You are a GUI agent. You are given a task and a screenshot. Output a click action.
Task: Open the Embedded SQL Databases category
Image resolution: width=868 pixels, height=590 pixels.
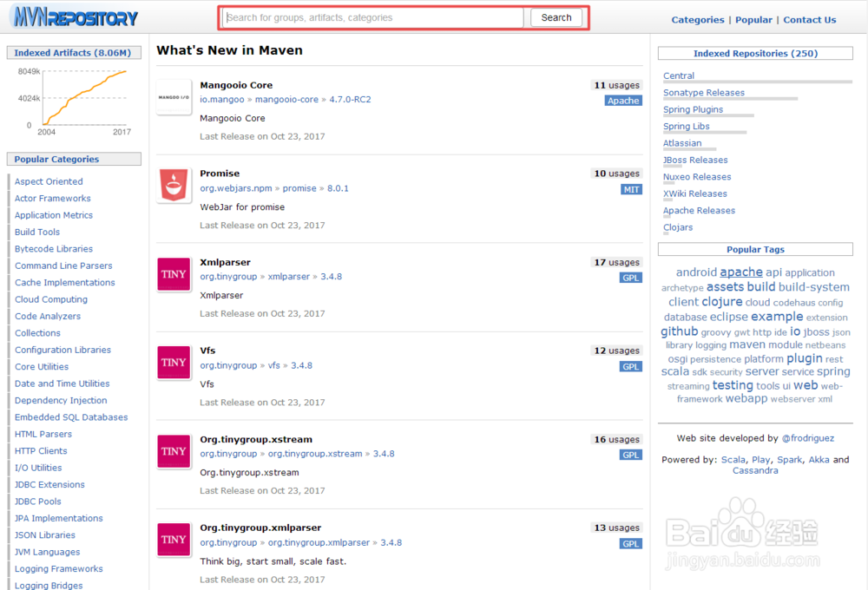pos(71,417)
